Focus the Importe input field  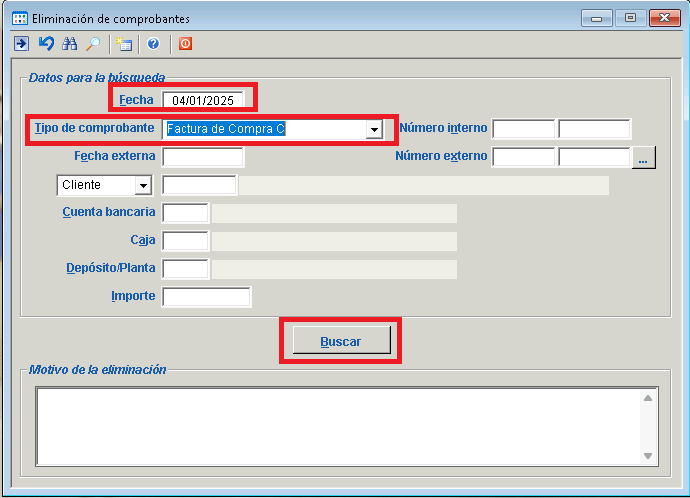coord(206,297)
